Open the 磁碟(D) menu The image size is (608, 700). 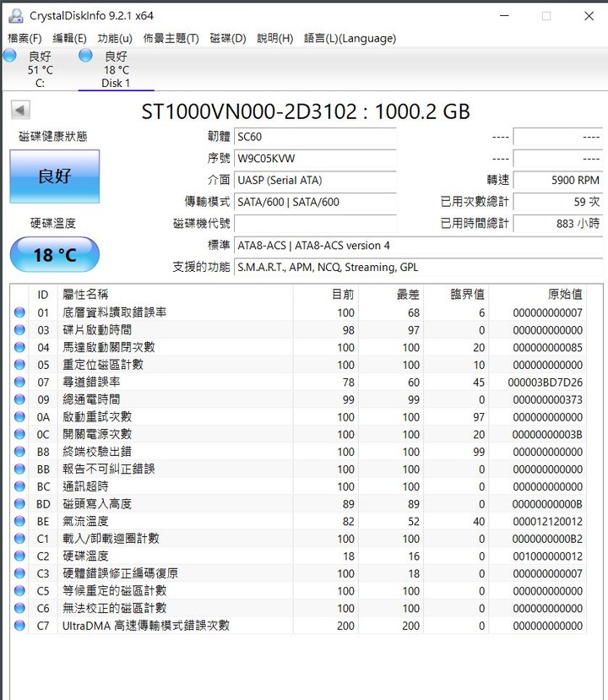(228, 38)
